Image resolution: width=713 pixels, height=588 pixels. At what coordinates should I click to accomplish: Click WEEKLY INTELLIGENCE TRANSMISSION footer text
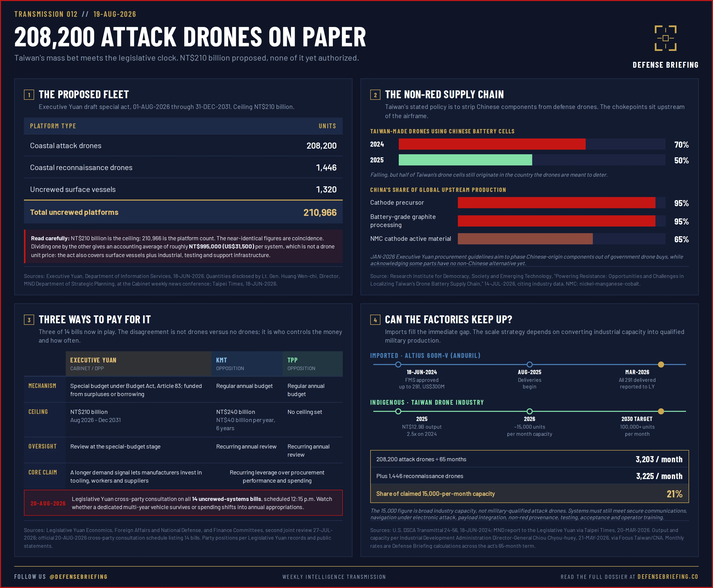tap(334, 577)
